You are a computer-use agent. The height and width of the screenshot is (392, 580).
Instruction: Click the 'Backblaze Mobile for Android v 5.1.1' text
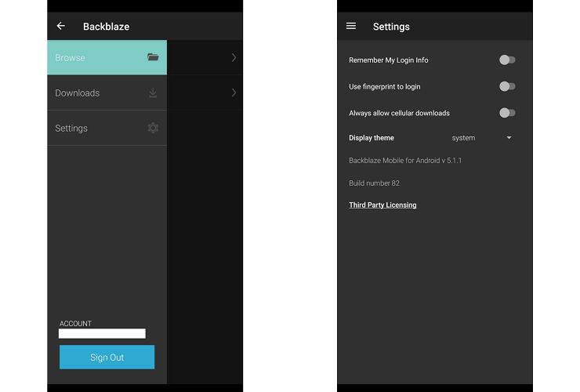pos(405,160)
